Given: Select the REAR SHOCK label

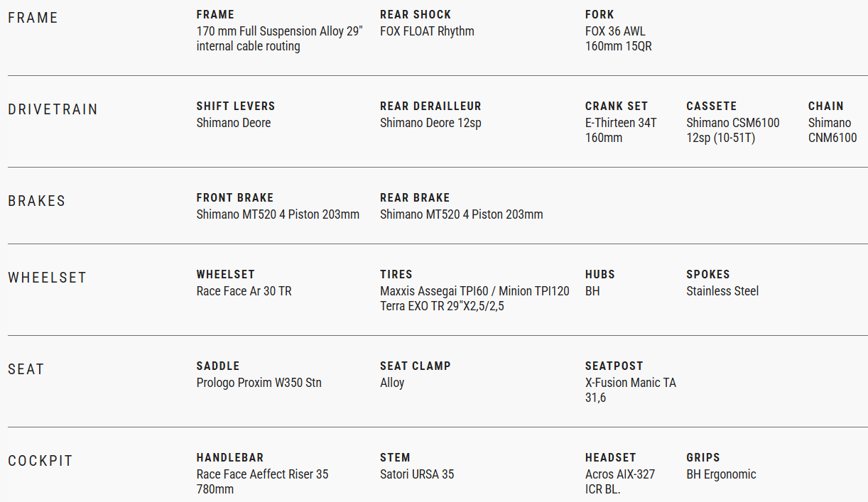Looking at the screenshot, I should (415, 14).
